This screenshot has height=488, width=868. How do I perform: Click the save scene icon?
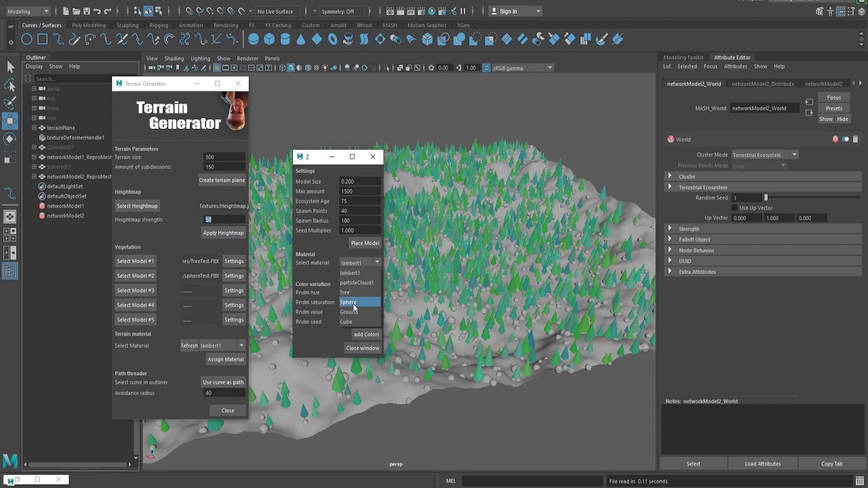click(x=86, y=11)
